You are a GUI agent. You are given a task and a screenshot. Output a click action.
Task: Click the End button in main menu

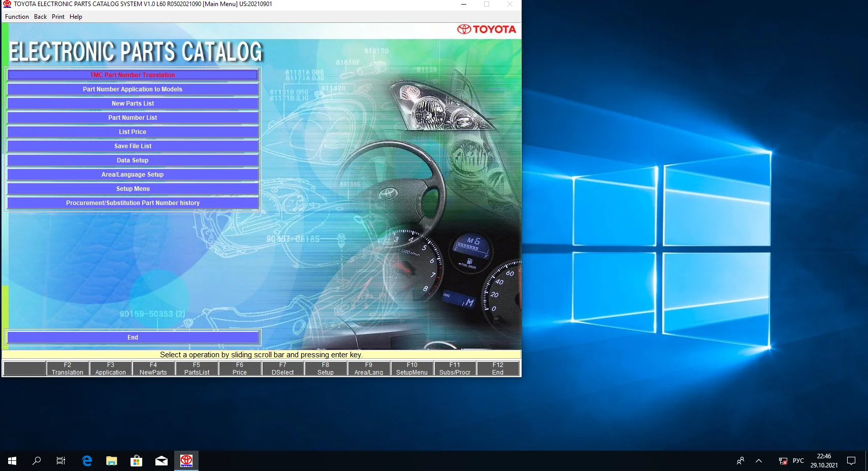(x=133, y=338)
